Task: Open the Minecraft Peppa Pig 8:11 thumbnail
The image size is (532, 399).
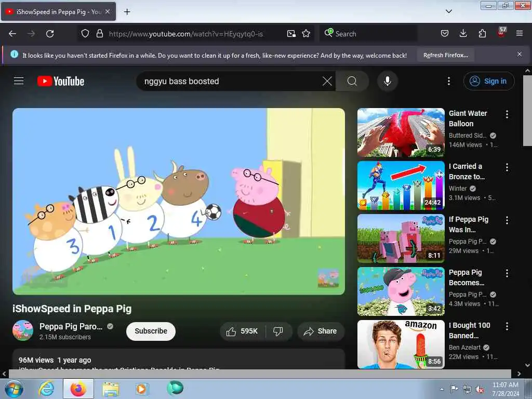Action: point(401,238)
